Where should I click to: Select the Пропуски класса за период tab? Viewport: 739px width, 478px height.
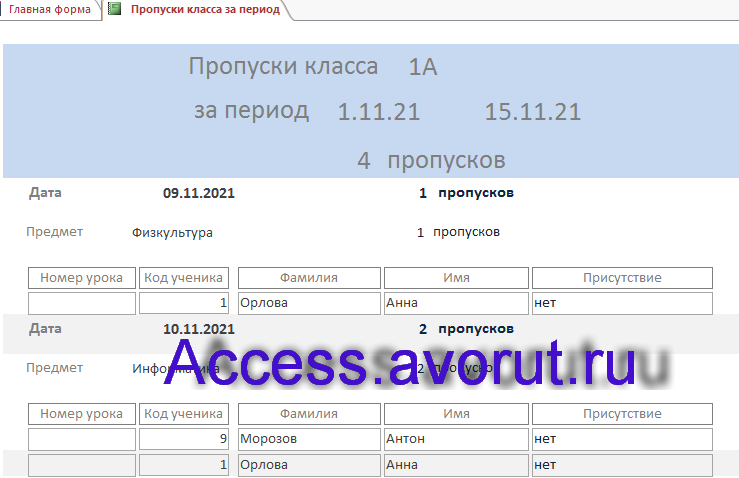coord(205,9)
